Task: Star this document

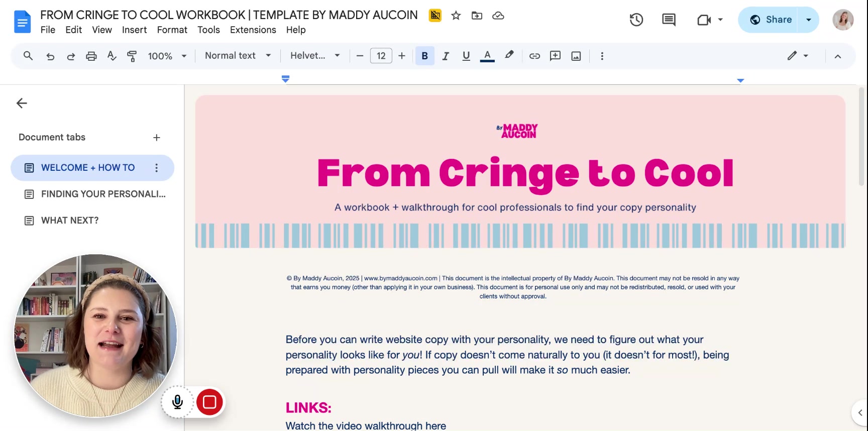Action: point(456,16)
